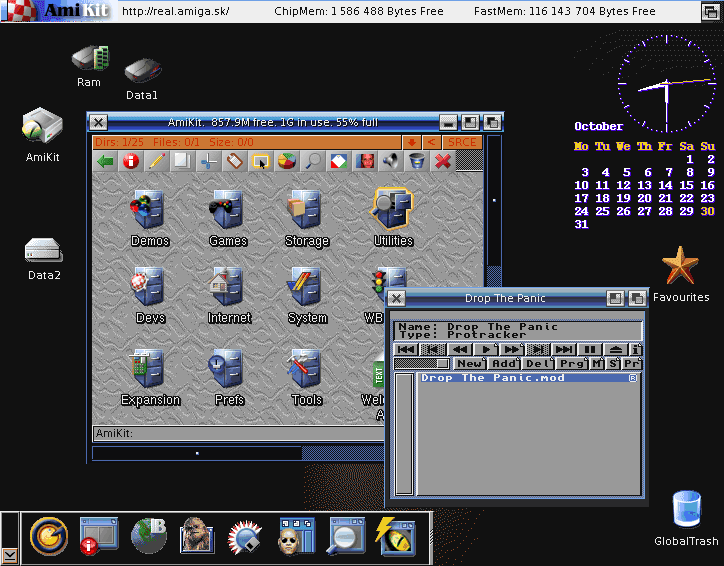Click the Prg button in the player

(573, 363)
